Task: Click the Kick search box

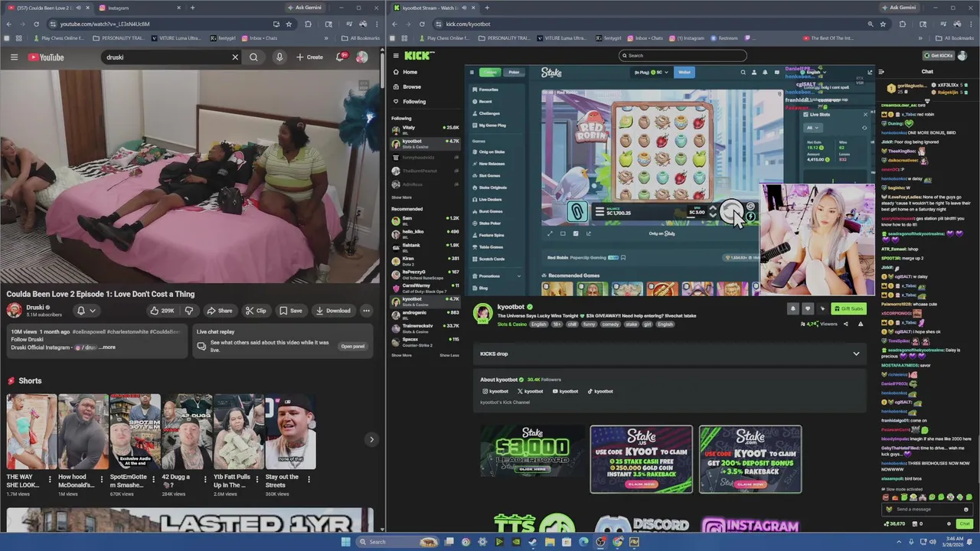Action: click(682, 55)
